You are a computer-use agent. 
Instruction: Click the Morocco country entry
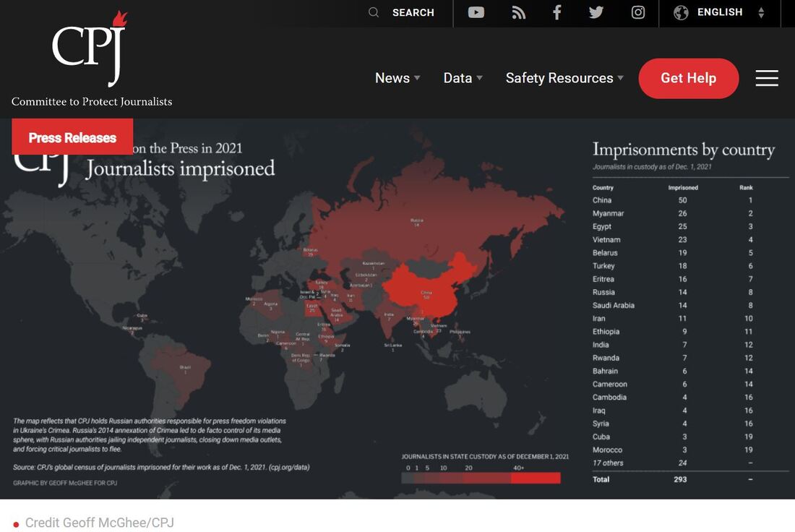(607, 450)
